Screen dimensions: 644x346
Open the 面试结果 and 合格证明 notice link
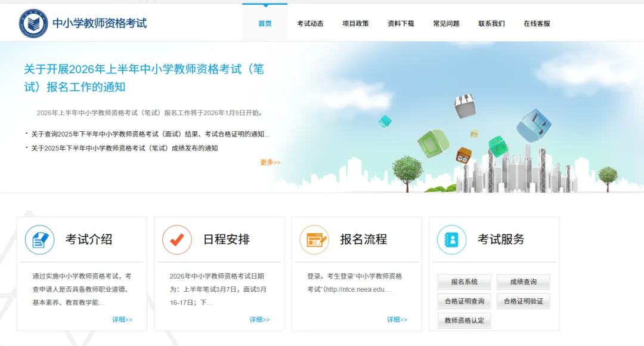pyautogui.click(x=150, y=134)
